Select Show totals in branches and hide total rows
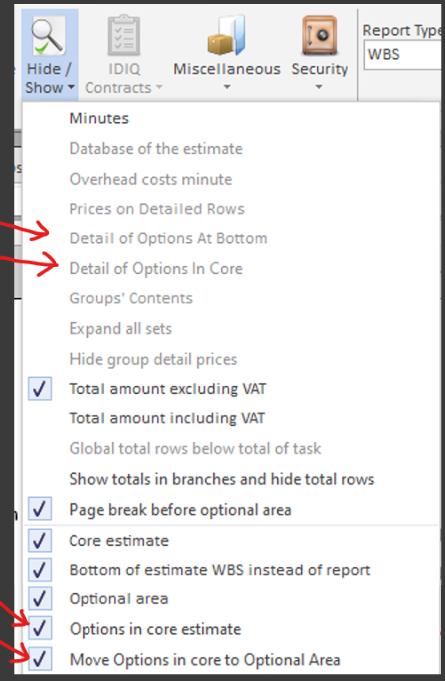Image resolution: width=445 pixels, height=681 pixels. [221, 479]
